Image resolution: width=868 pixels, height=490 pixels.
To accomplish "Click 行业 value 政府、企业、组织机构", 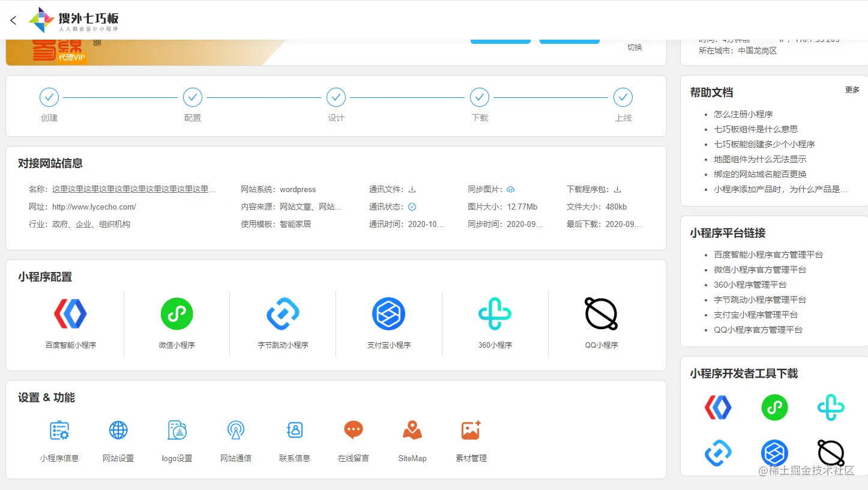I will point(91,224).
